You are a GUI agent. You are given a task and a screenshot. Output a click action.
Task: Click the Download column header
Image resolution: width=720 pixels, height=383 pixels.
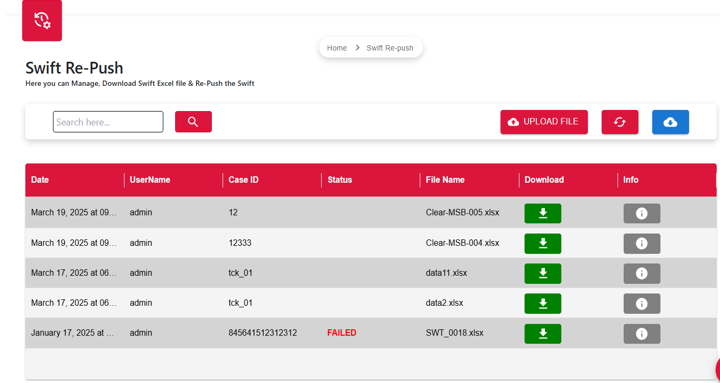(x=544, y=180)
